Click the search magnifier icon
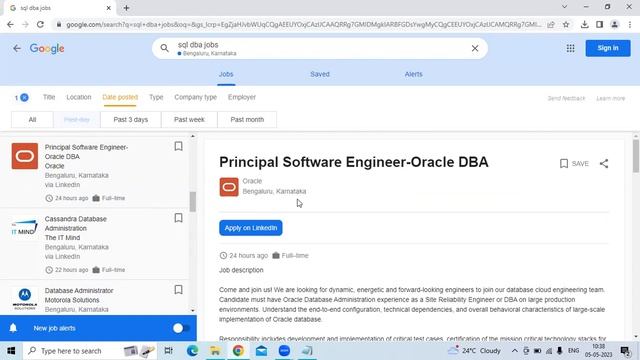The width and height of the screenshot is (640, 360). (x=164, y=48)
